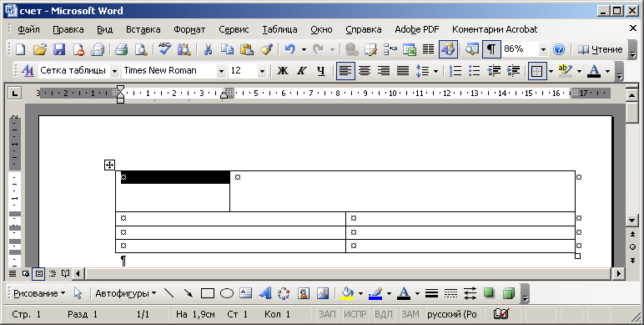Viewport: 644px width, 325px height.
Task: Insert WordArt object
Action: (265, 293)
